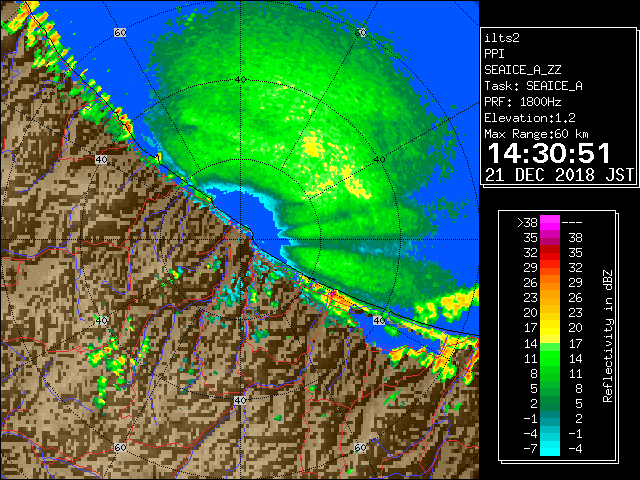Click the 'SEAICE_A_ZZ' product label
This screenshot has width=640, height=480.
(x=523, y=70)
